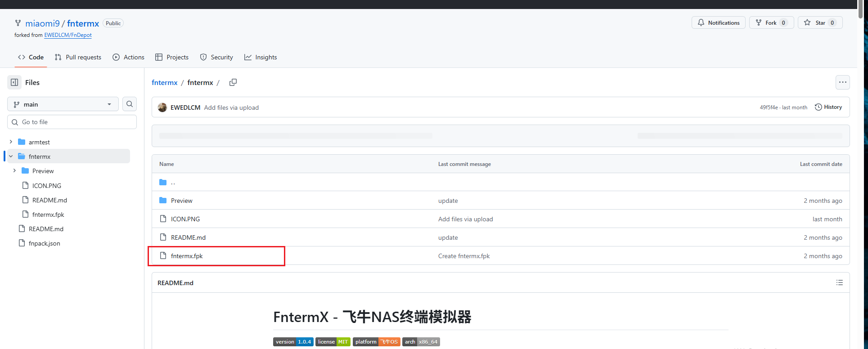
Task: Open ICON.PNG in the file tree
Action: [47, 185]
